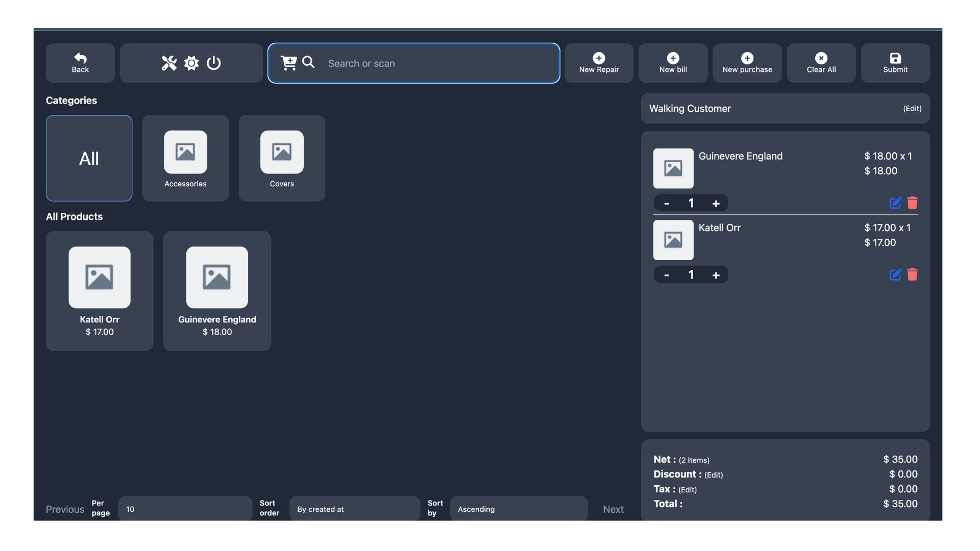This screenshot has height=551, width=980.
Task: Expand the 'By created at' sort dropdown
Action: (x=354, y=509)
